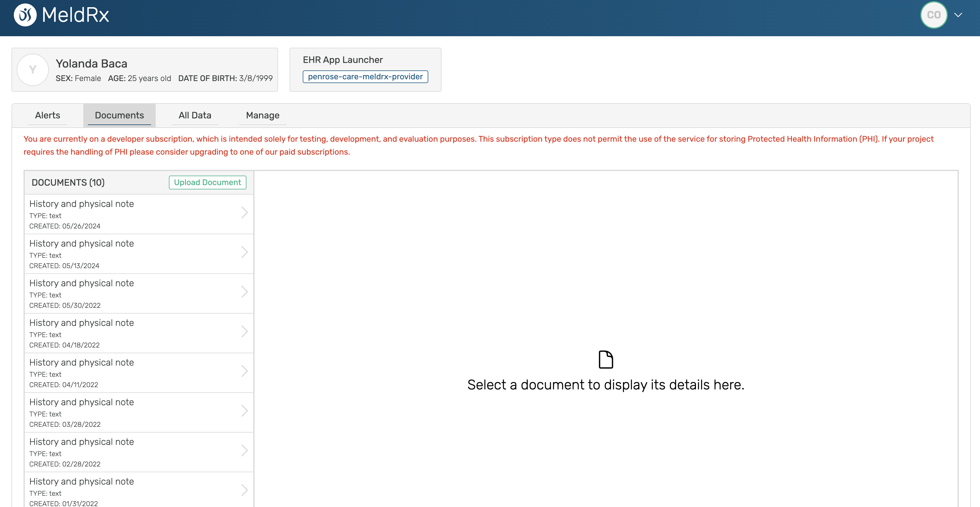Open chevron for the 04/18/2022 note
Viewport: 980px width, 507px height.
pos(244,331)
